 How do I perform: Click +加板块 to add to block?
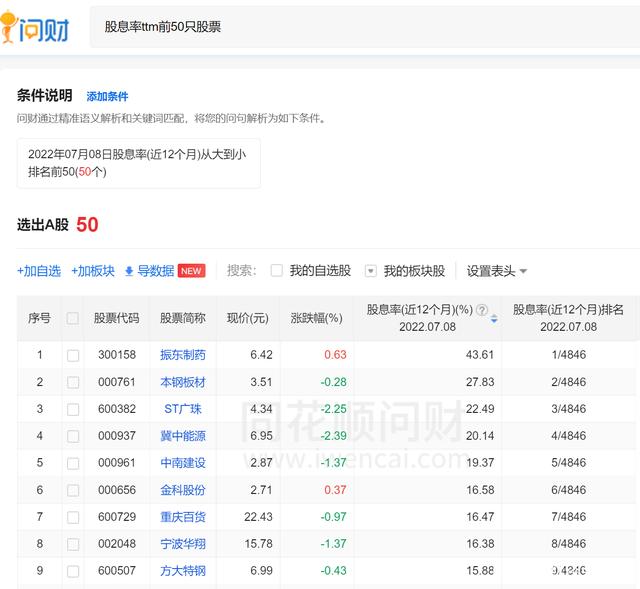point(93,271)
